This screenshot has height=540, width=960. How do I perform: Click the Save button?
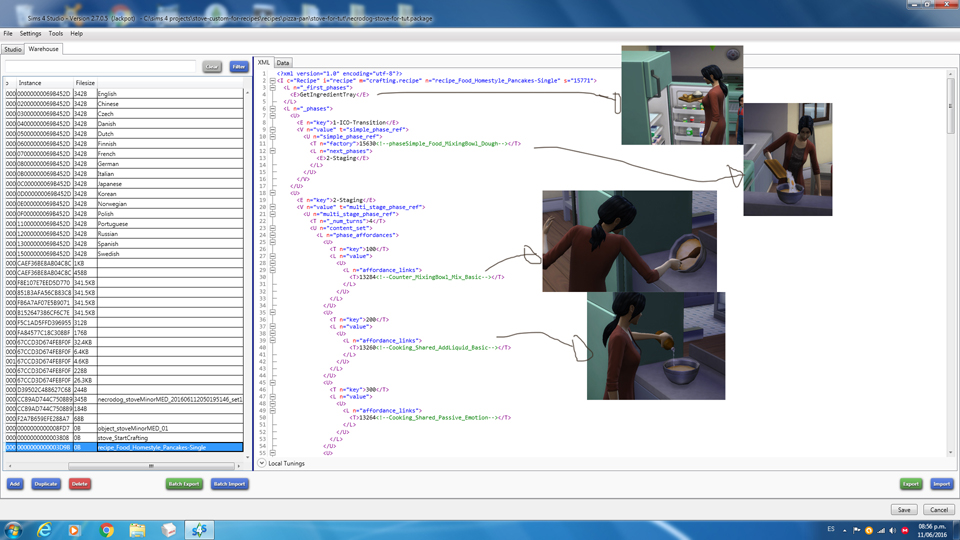tap(904, 509)
